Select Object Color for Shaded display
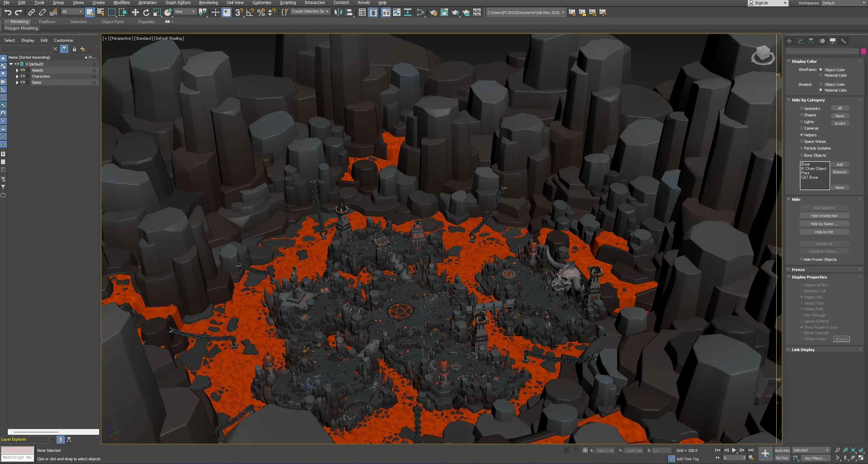Screen dimensions: 868x464 (x=821, y=84)
